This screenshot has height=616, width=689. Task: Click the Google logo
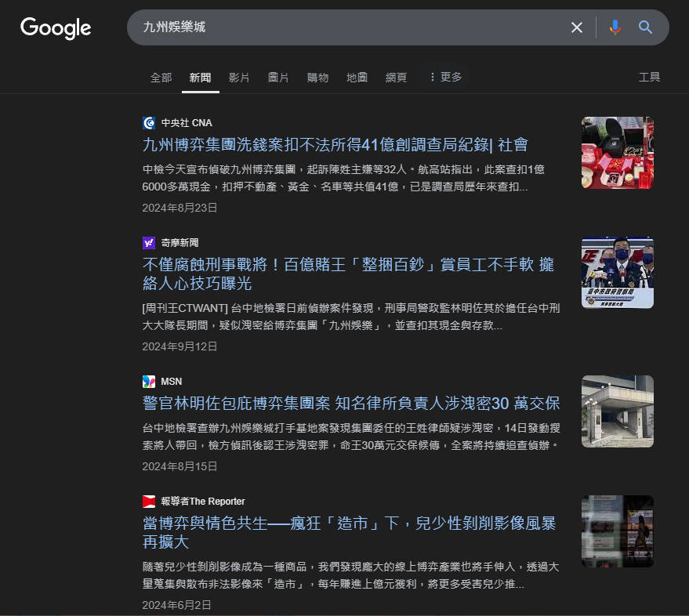[x=55, y=27]
